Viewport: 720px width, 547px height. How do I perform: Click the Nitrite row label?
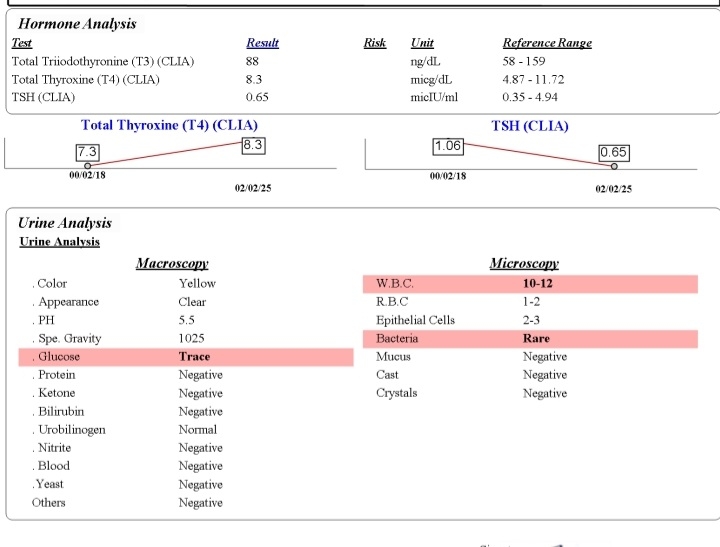tap(54, 447)
